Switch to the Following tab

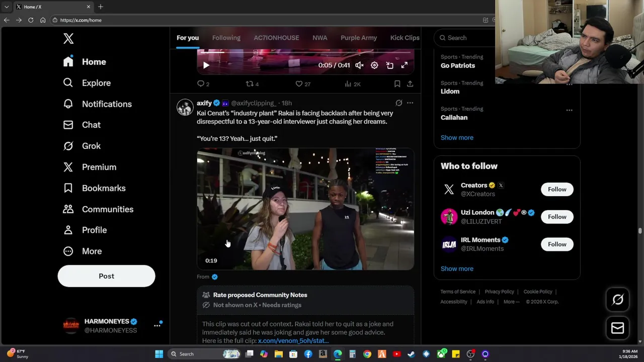point(226,38)
